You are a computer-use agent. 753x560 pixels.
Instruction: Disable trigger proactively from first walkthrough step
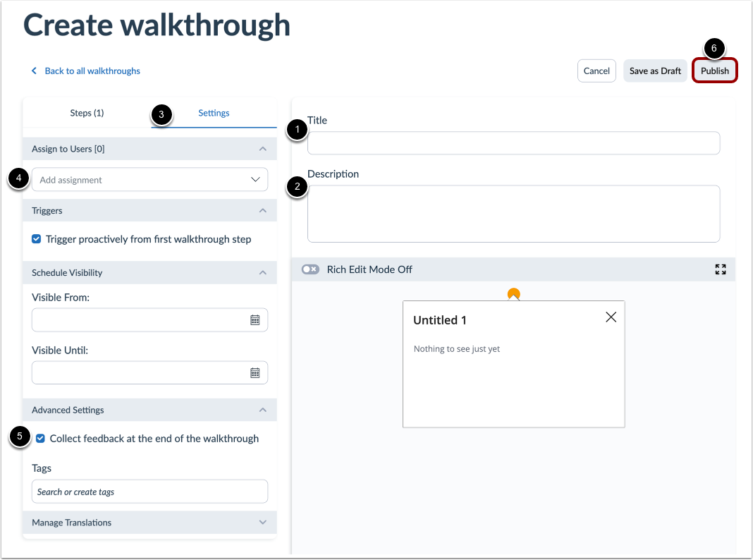(x=36, y=238)
